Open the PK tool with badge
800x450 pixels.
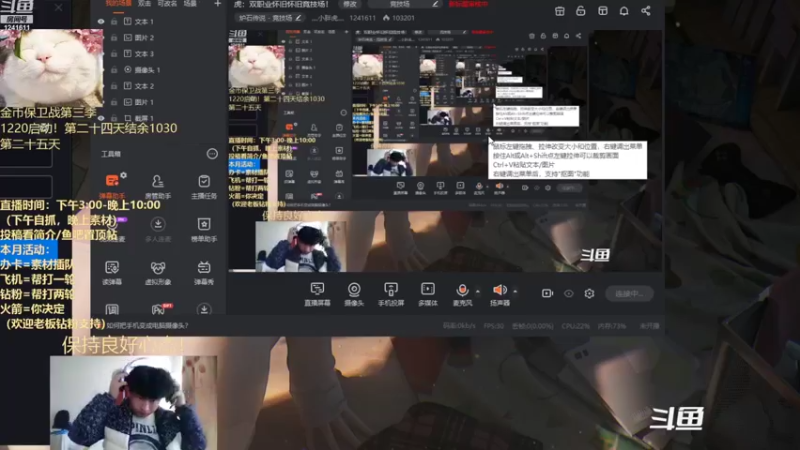coord(159,309)
